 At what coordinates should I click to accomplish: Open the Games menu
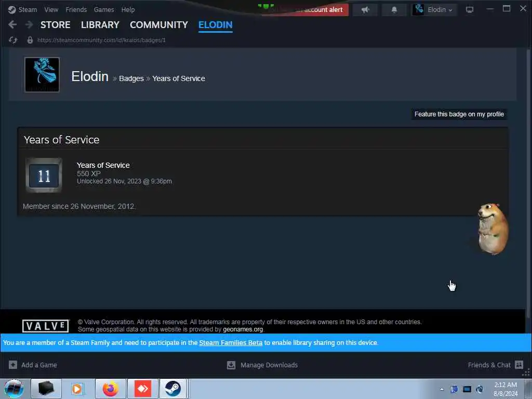coord(104,9)
